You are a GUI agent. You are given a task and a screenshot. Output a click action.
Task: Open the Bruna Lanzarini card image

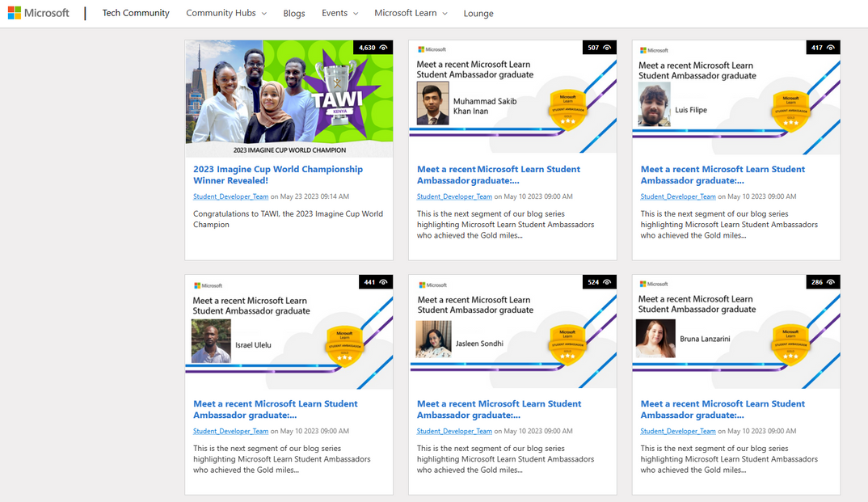click(x=736, y=332)
